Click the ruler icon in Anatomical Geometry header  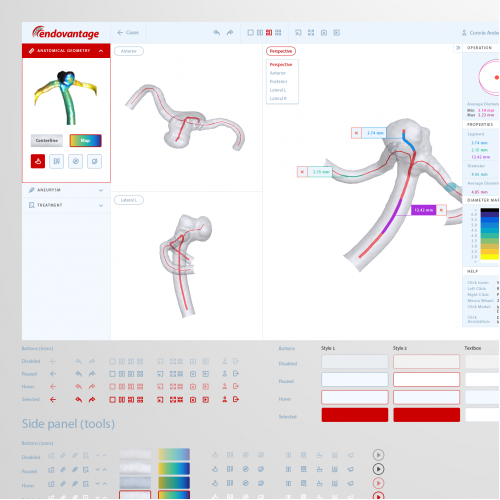[31, 51]
